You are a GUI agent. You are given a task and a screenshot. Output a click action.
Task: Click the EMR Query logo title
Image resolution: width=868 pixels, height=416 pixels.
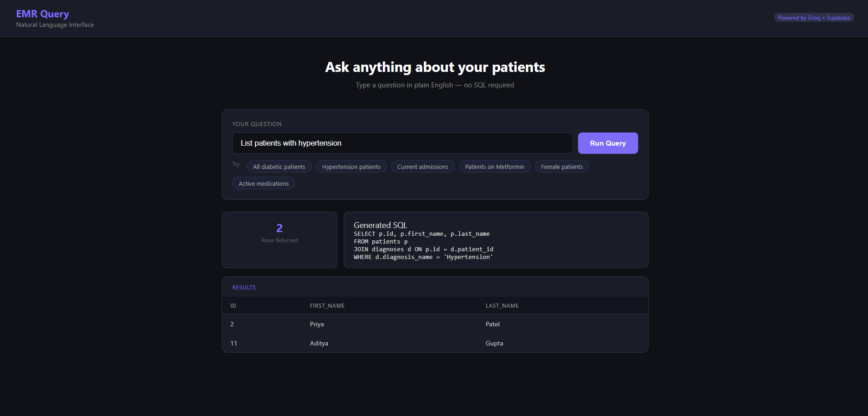pyautogui.click(x=43, y=14)
